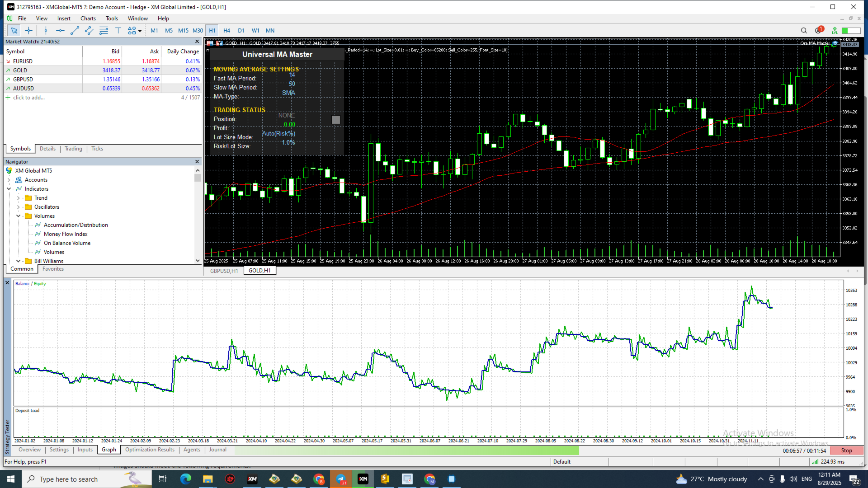Select the trendline drawing tool

(x=75, y=31)
